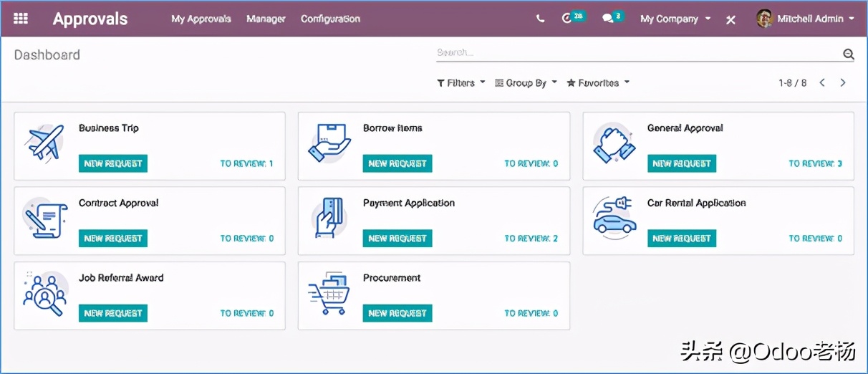Create new Car Rental Application request

[682, 239]
